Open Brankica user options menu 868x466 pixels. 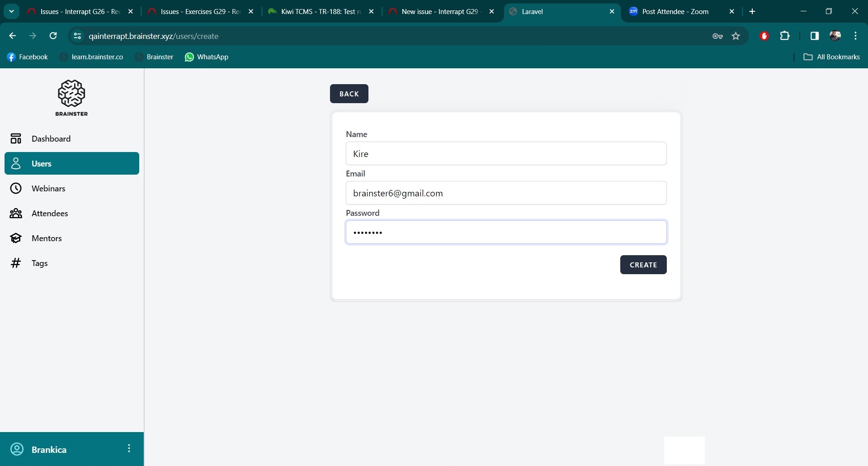[x=129, y=448]
